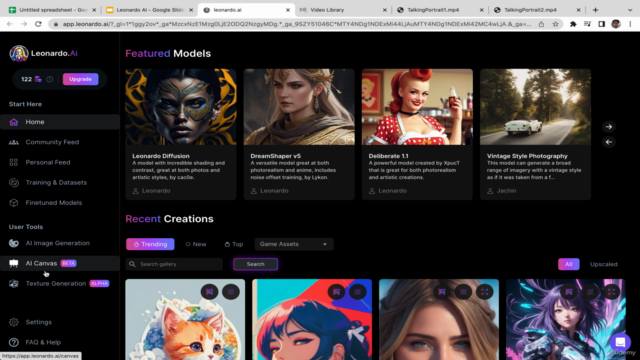The height and width of the screenshot is (360, 640).
Task: Open browser extensions puzzle icon
Action: point(573,24)
